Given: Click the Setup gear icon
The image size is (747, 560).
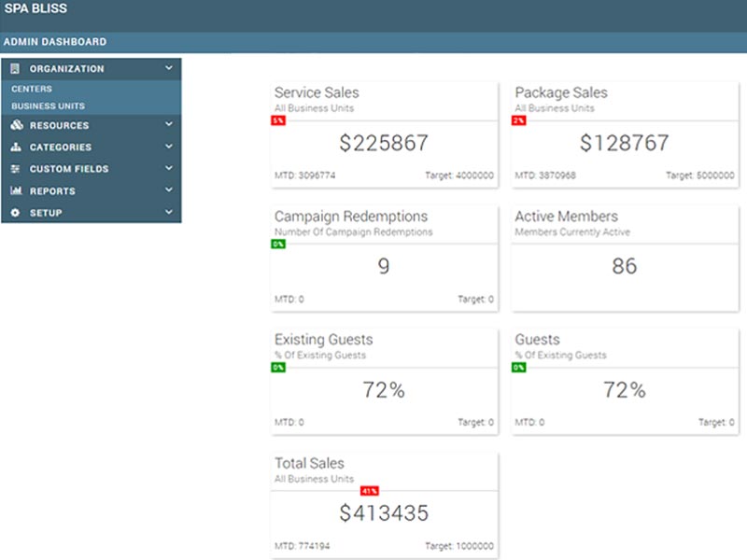Looking at the screenshot, I should point(15,213).
